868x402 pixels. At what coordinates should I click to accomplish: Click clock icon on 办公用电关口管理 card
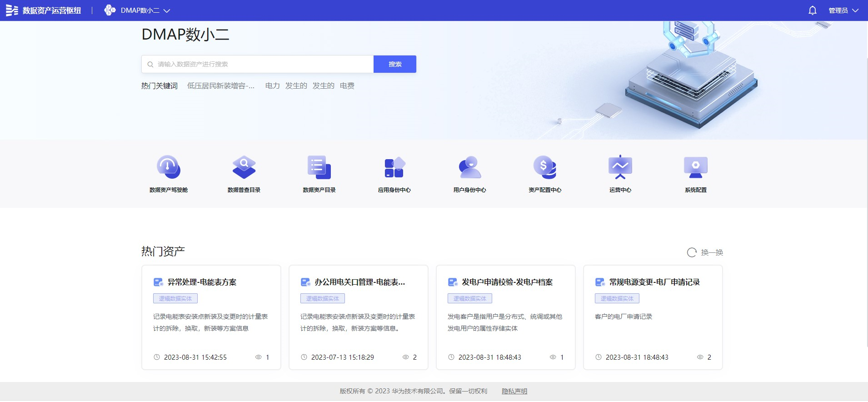[x=304, y=357]
